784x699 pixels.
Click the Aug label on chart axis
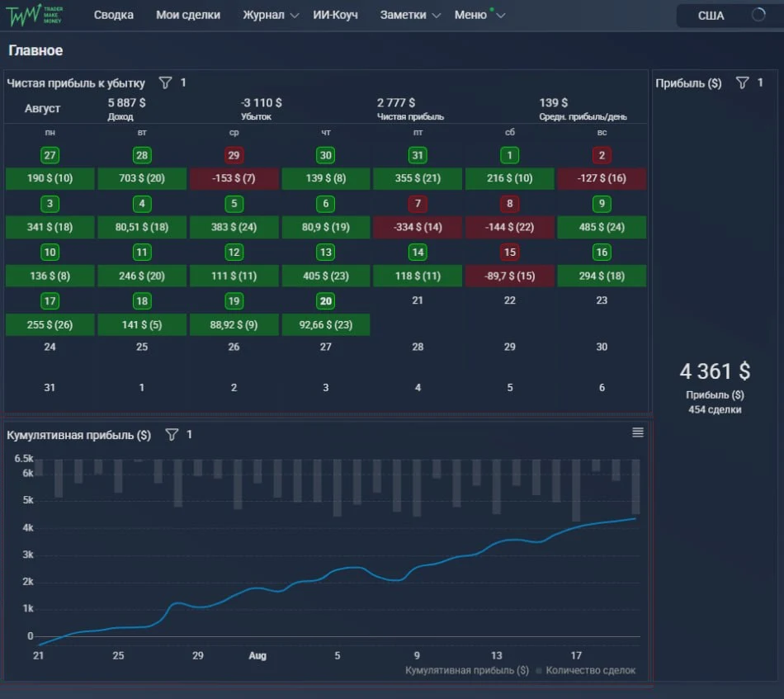[x=257, y=655]
